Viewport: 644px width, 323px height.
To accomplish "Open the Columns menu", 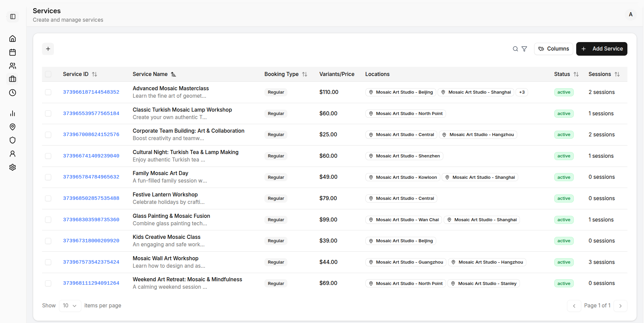I will [x=554, y=49].
